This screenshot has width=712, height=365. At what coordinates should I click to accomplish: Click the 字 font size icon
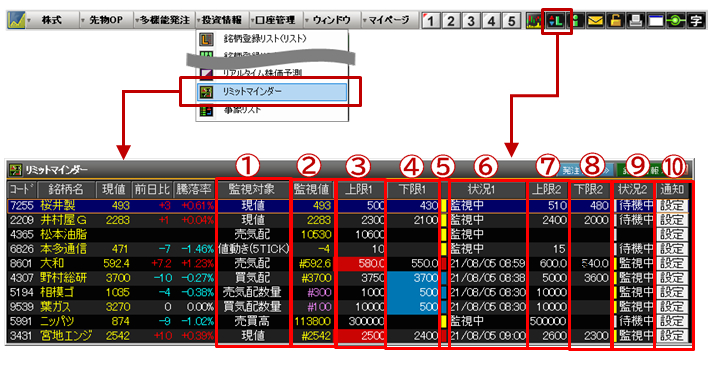(696, 21)
